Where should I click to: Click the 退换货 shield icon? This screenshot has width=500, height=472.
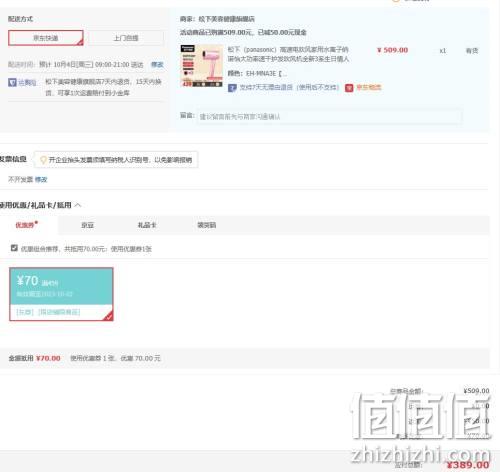pyautogui.click(x=12, y=82)
